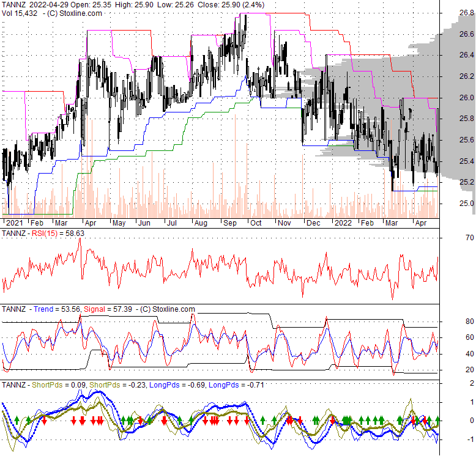Click the May month label on time axis
The width and height of the screenshot is (476, 456).
119,223
